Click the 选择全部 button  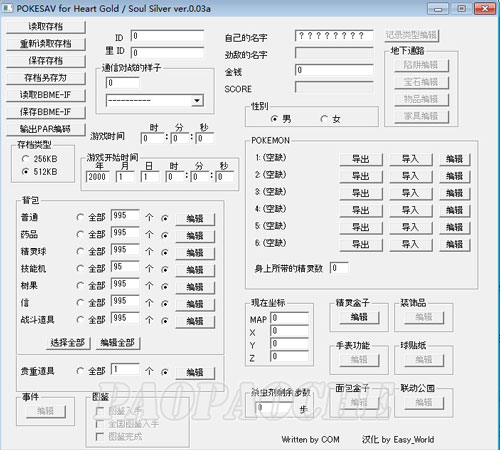68,343
